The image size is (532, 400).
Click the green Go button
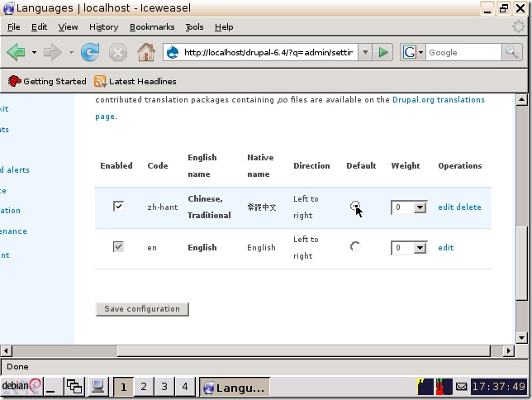coord(383,52)
